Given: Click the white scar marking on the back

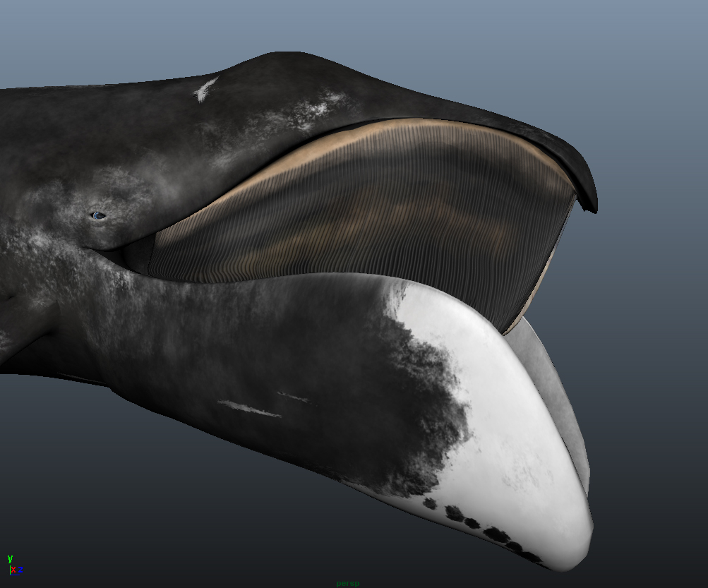Looking at the screenshot, I should pyautogui.click(x=205, y=90).
